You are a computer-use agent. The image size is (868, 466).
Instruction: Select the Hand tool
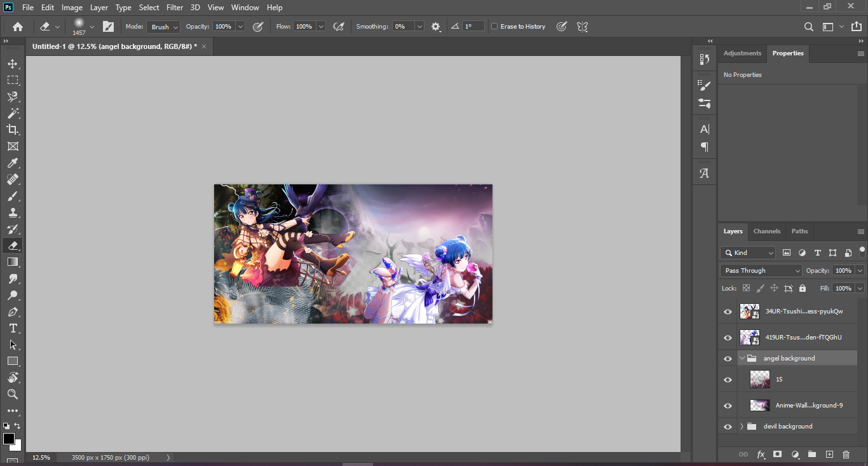pyautogui.click(x=12, y=378)
